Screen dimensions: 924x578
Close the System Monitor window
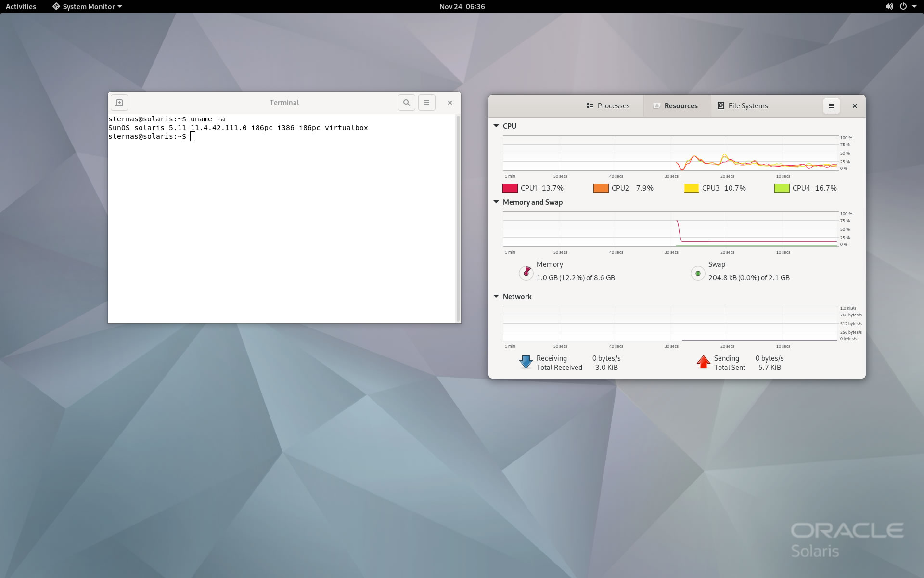tap(855, 106)
